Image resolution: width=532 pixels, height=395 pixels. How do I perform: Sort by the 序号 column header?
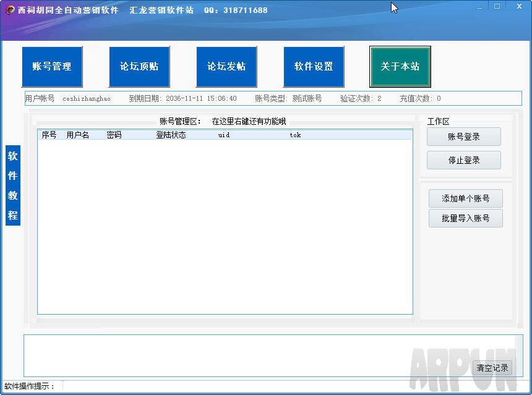pos(49,135)
